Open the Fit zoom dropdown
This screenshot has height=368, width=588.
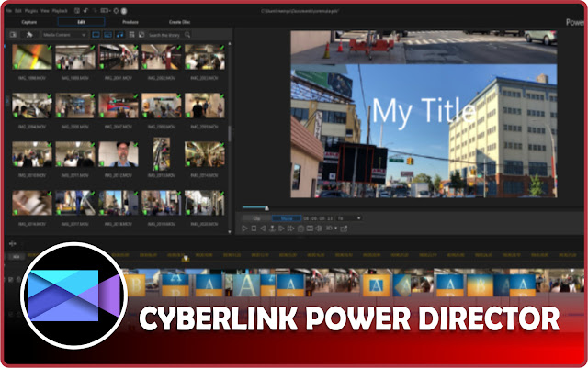tap(349, 218)
